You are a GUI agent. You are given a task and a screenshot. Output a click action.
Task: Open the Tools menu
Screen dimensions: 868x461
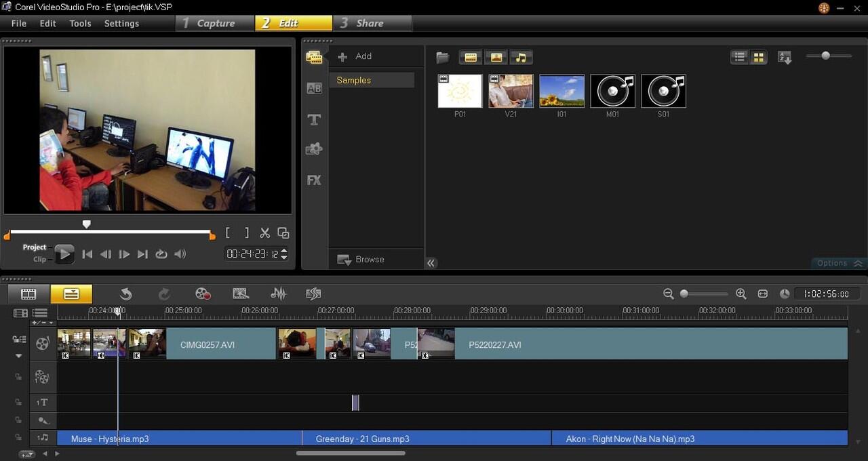pos(80,23)
